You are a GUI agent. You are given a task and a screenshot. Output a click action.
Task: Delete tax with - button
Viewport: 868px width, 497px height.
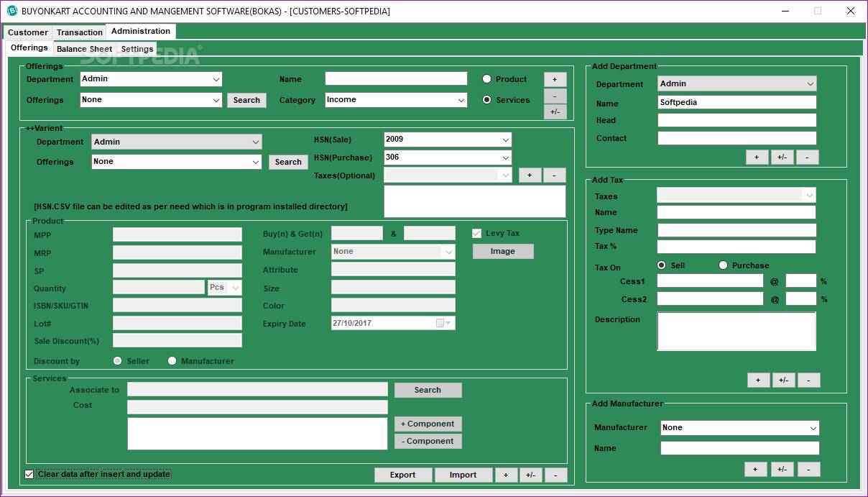808,380
